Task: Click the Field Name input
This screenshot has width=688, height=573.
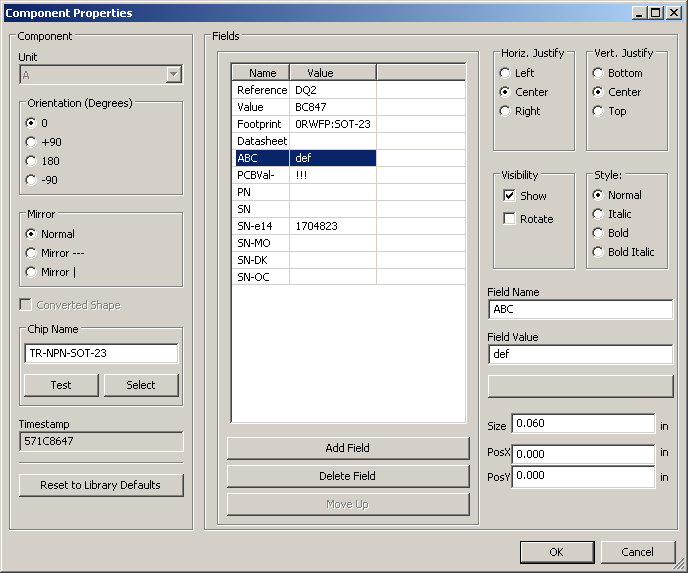Action: (x=580, y=309)
